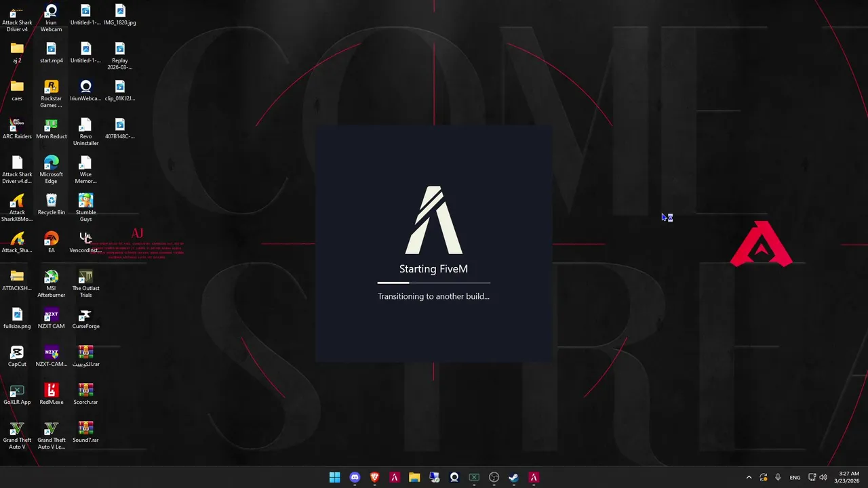Select the MSI Afterburner shortcut
The image size is (868, 488).
(x=51, y=284)
